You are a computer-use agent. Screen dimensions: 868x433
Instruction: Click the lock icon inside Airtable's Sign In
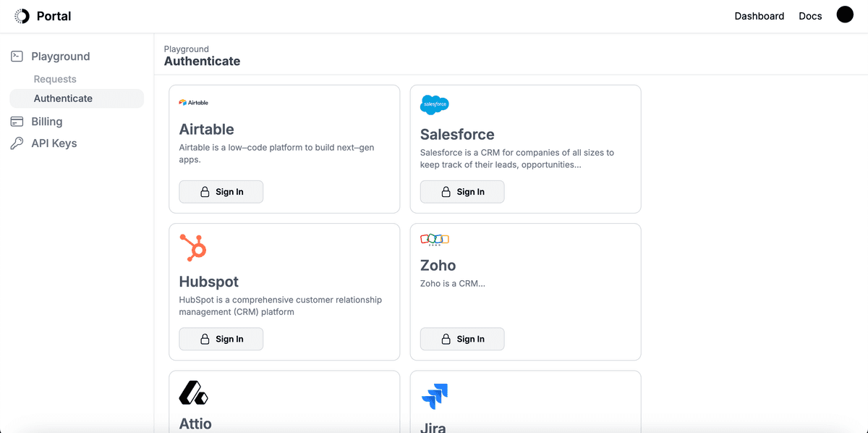205,192
